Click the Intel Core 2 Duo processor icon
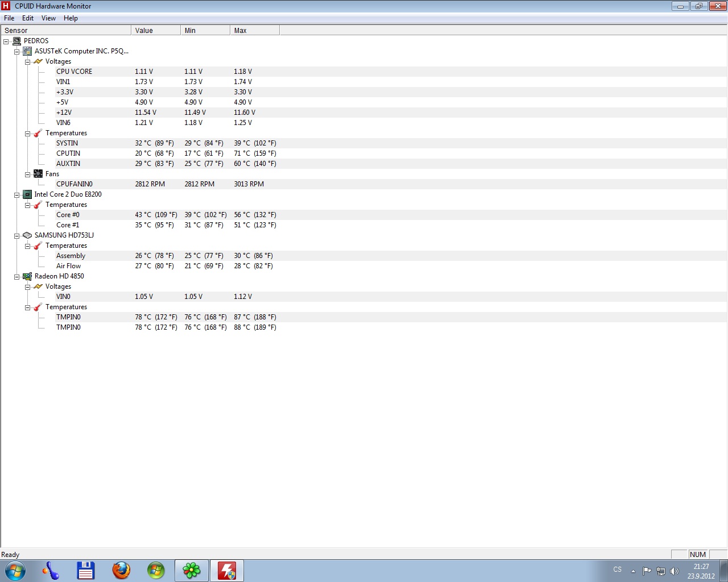The height and width of the screenshot is (582, 728). tap(27, 194)
